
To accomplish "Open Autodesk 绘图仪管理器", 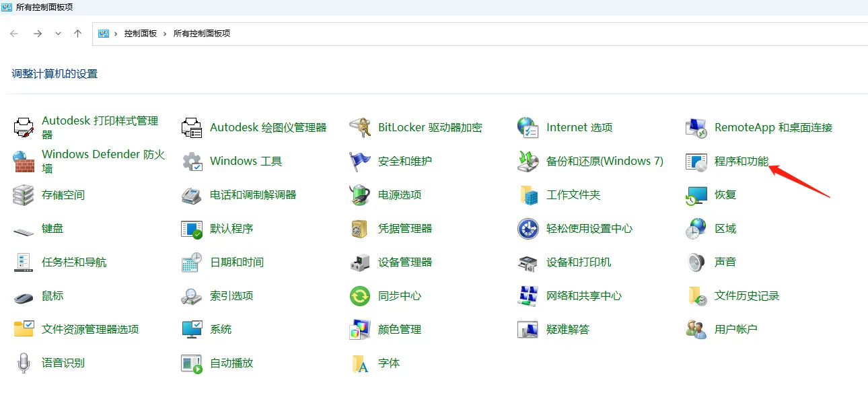I will click(x=269, y=127).
